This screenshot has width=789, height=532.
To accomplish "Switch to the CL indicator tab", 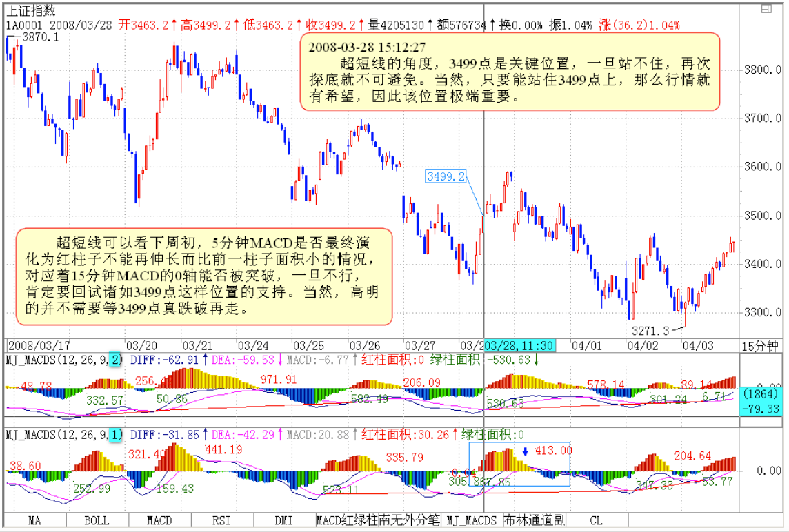I will [x=597, y=520].
